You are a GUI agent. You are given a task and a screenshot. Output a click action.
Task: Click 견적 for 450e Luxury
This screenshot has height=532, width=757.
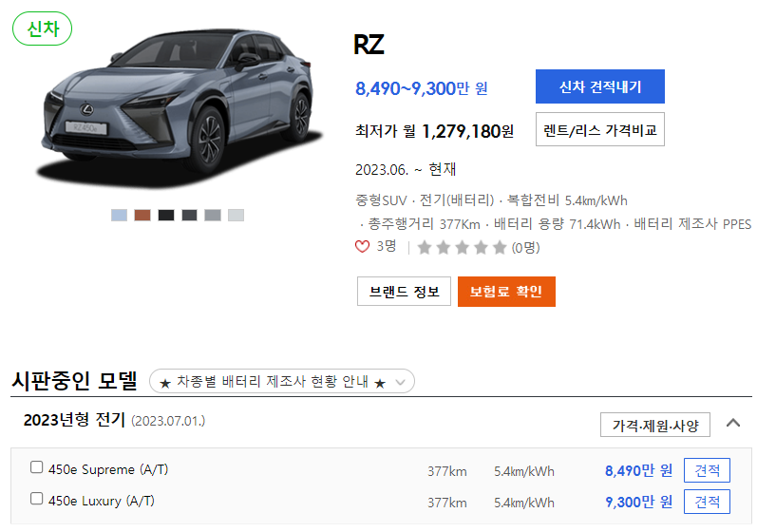tap(707, 502)
